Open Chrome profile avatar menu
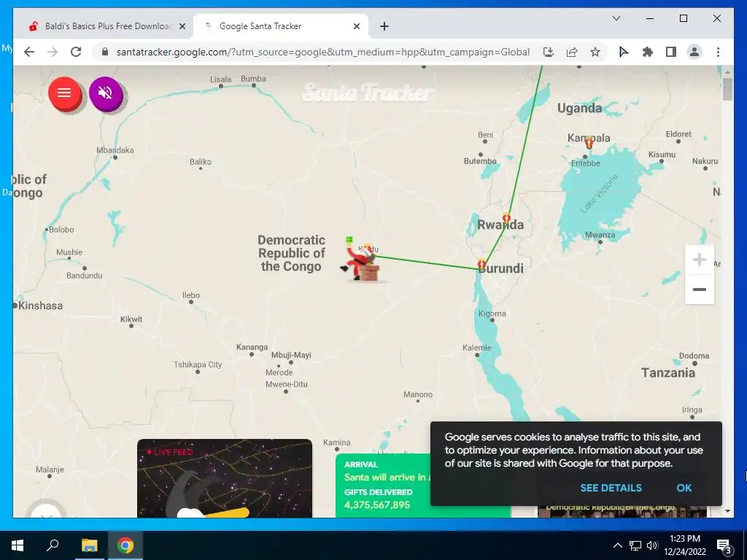 [x=694, y=52]
